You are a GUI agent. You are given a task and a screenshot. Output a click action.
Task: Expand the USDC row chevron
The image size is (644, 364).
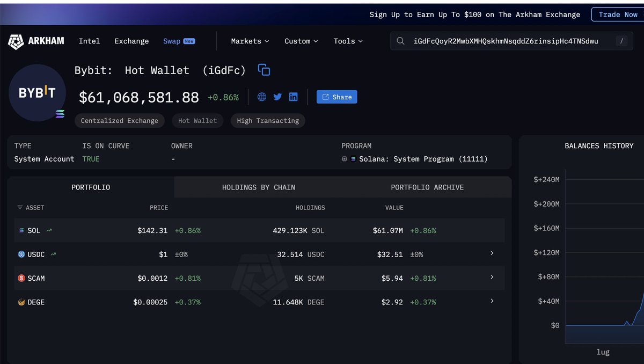(492, 253)
